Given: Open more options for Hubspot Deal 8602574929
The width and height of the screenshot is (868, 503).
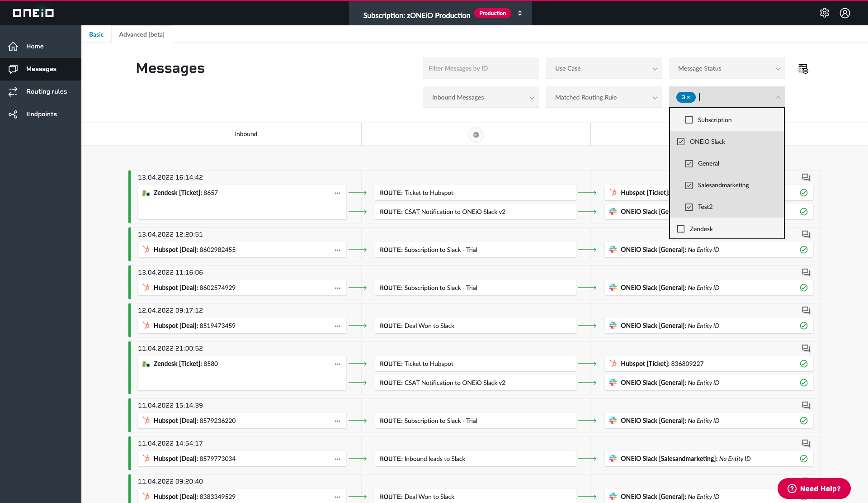Looking at the screenshot, I should click(x=338, y=288).
